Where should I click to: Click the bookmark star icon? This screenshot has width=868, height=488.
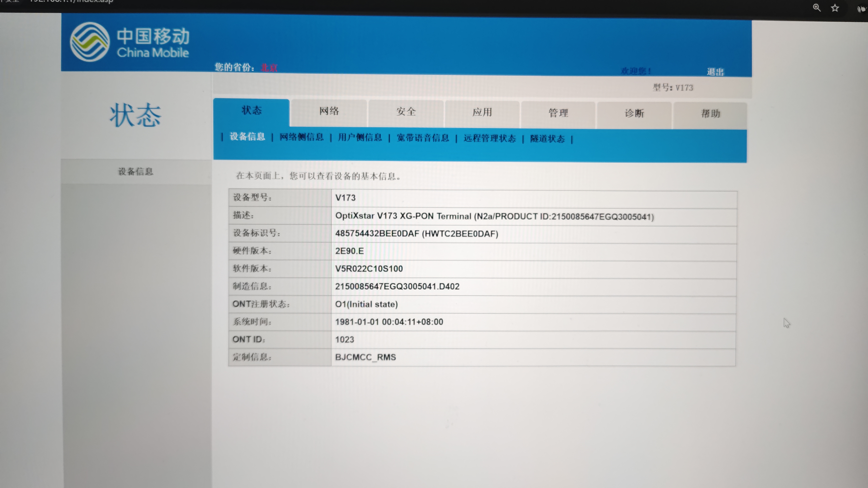click(835, 8)
